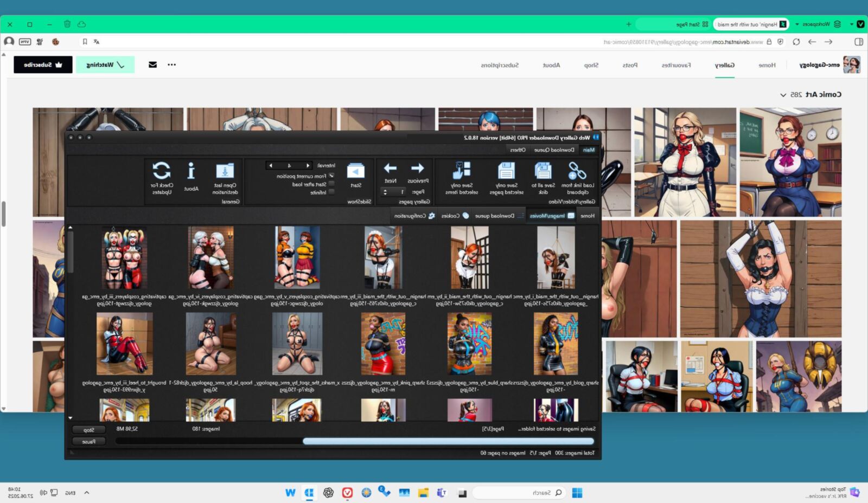This screenshot has width=868, height=503.
Task: Open lower Download queue tab
Action: coord(499,216)
